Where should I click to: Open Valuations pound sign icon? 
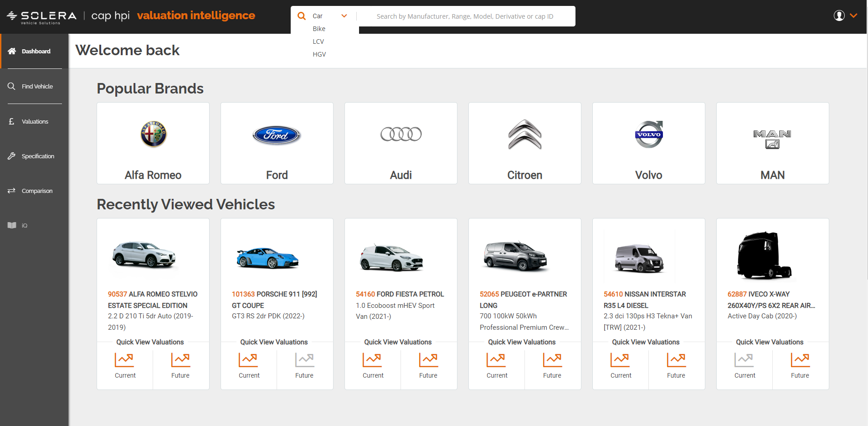tap(11, 121)
